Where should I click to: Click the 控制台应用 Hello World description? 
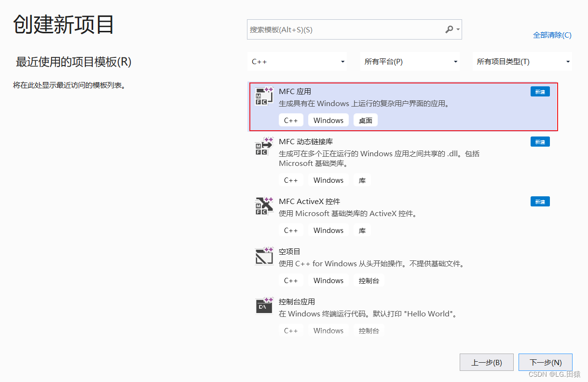[368, 314]
